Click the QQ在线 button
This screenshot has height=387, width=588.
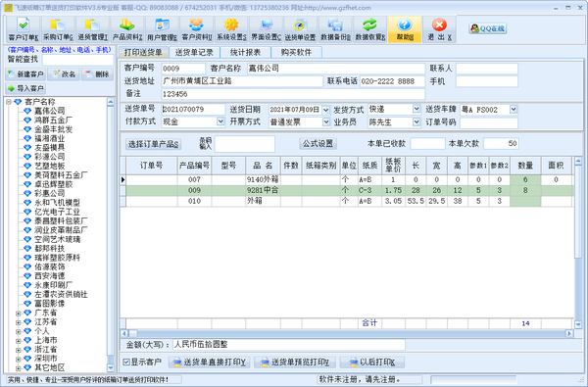coord(487,28)
